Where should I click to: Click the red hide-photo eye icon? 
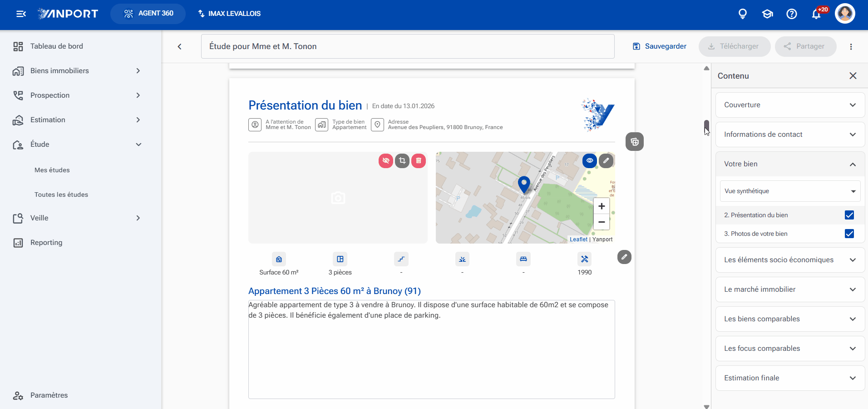pos(386,161)
